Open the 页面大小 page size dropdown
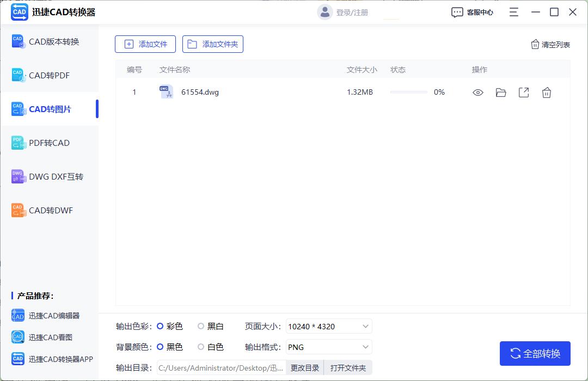The width and height of the screenshot is (588, 381). (328, 326)
